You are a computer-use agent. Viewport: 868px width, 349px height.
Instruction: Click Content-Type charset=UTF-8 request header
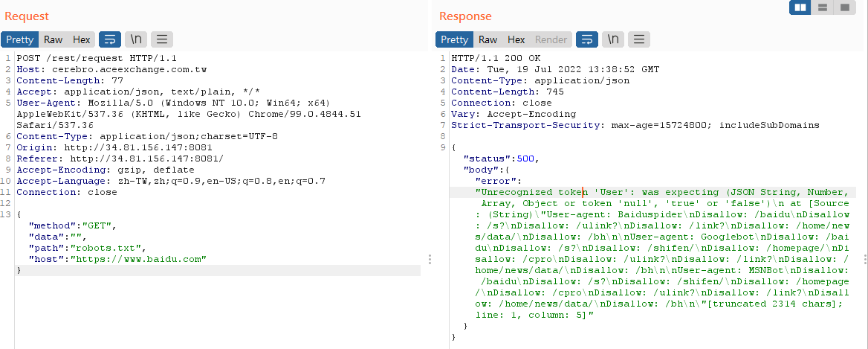pyautogui.click(x=147, y=136)
